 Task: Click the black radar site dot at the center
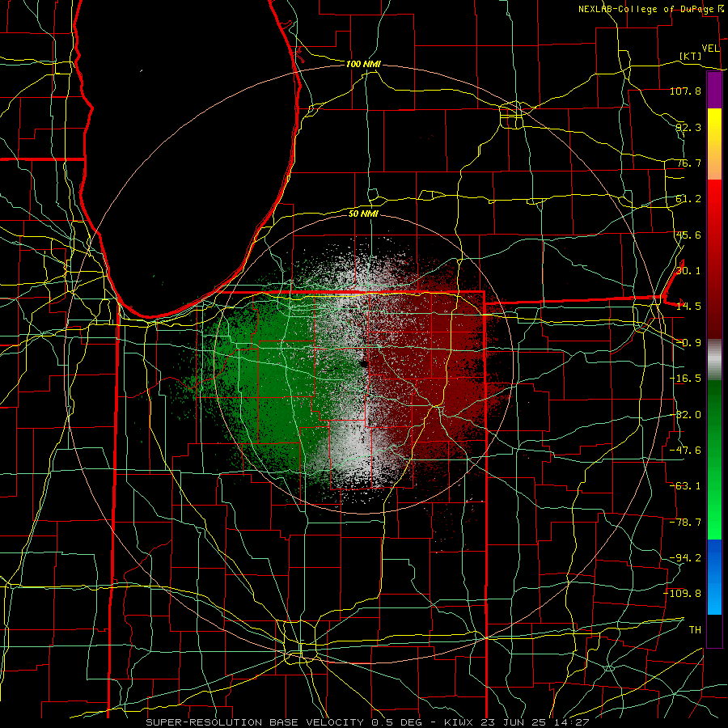[364, 363]
